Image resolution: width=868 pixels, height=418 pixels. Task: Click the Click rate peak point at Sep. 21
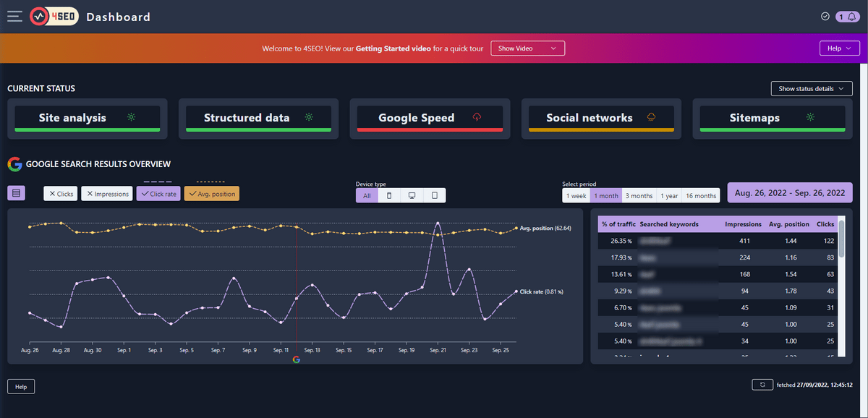(438, 223)
